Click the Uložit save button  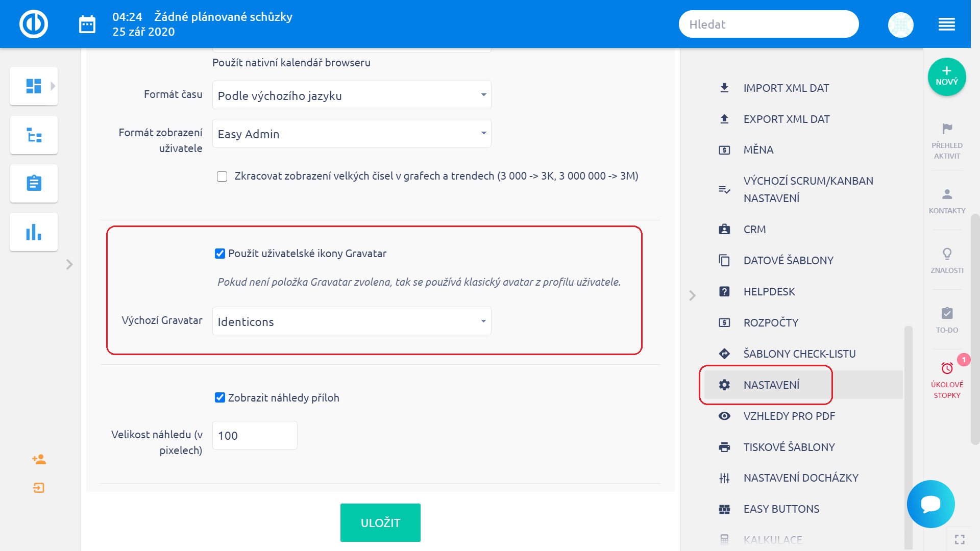pyautogui.click(x=380, y=522)
